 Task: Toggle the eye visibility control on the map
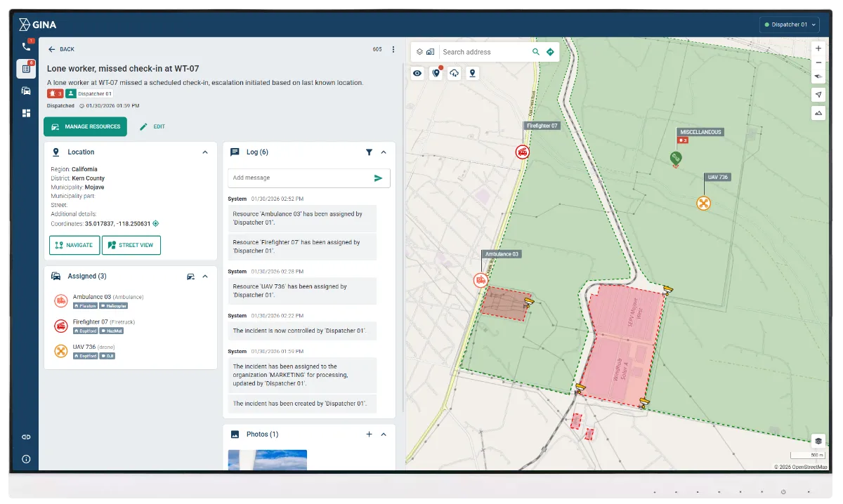pos(417,73)
